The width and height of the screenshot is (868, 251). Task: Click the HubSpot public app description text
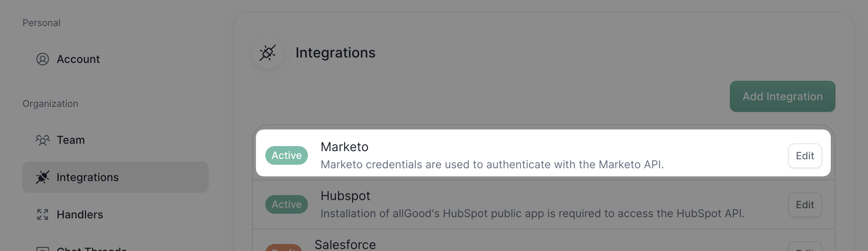click(533, 214)
